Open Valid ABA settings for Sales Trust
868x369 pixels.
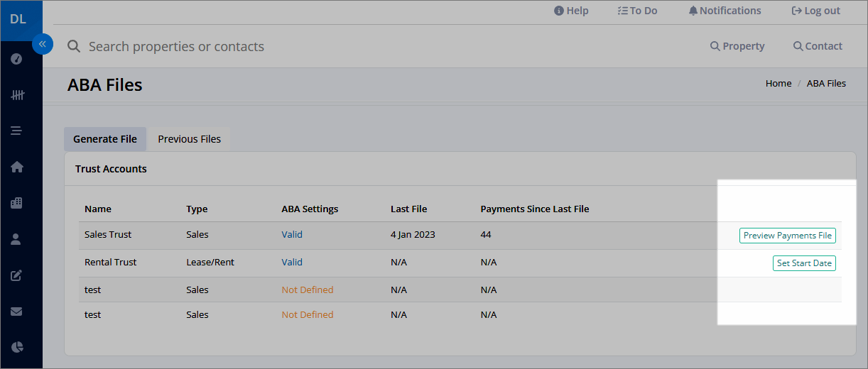pos(292,234)
